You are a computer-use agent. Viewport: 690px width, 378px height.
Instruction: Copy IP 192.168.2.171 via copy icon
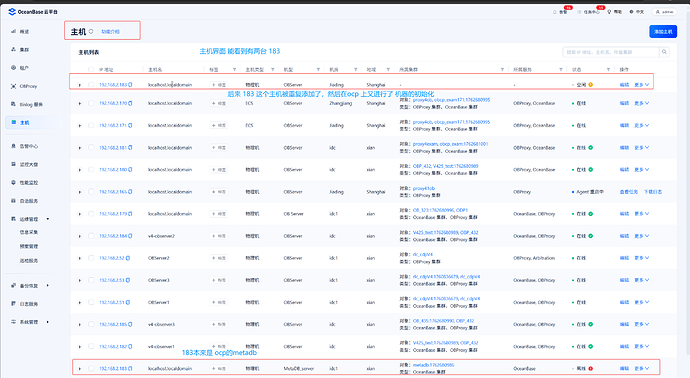coord(130,125)
